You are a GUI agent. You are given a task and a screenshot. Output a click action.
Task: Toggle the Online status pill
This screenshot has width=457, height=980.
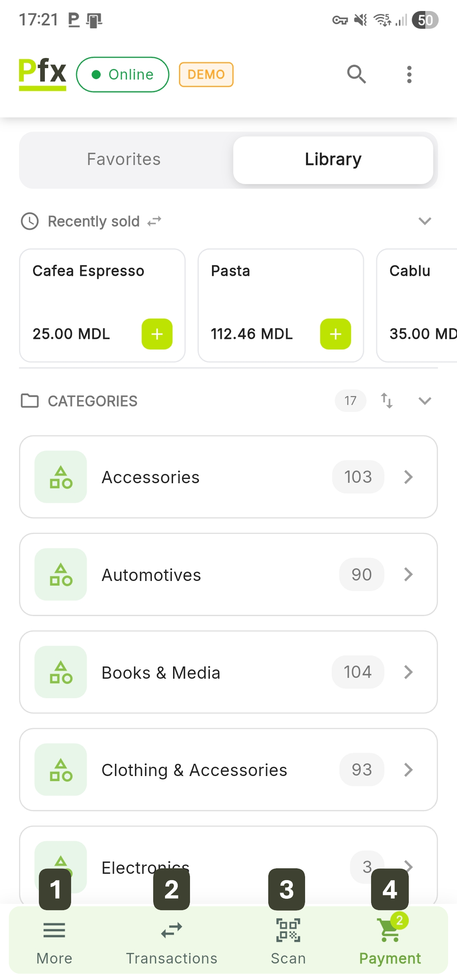tap(123, 74)
